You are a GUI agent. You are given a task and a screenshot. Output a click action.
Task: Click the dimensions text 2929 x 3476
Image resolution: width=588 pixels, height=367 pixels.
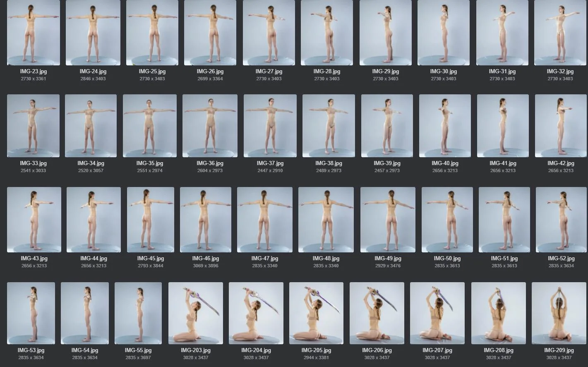point(388,266)
